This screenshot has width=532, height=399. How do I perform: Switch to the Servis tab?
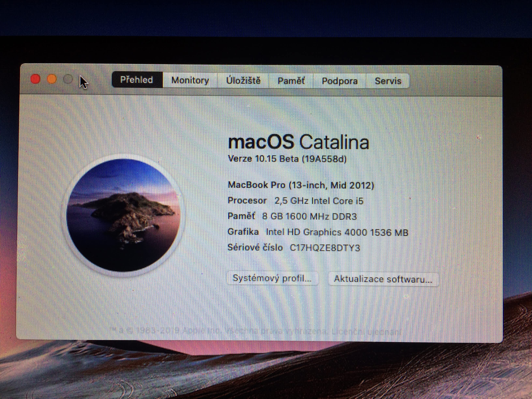388,81
